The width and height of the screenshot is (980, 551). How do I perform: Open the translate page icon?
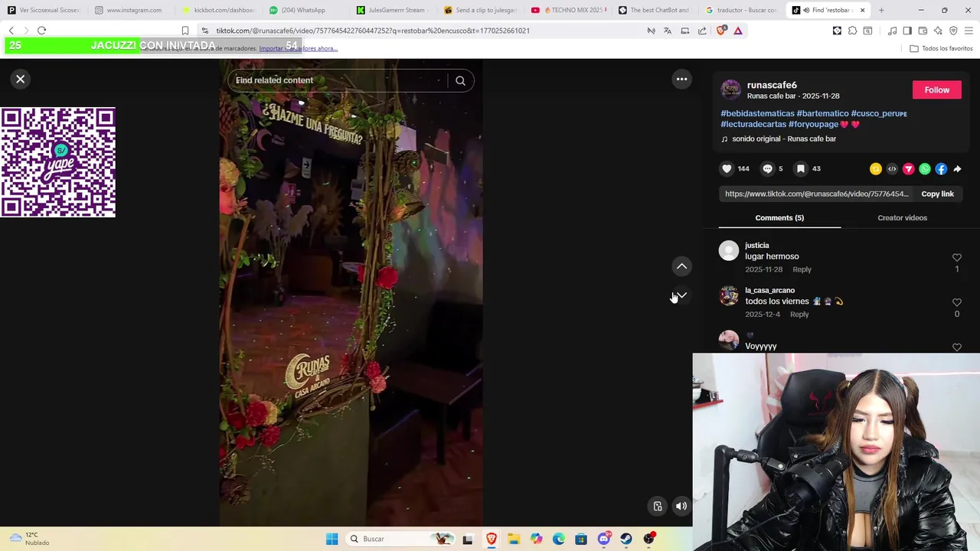pyautogui.click(x=668, y=31)
